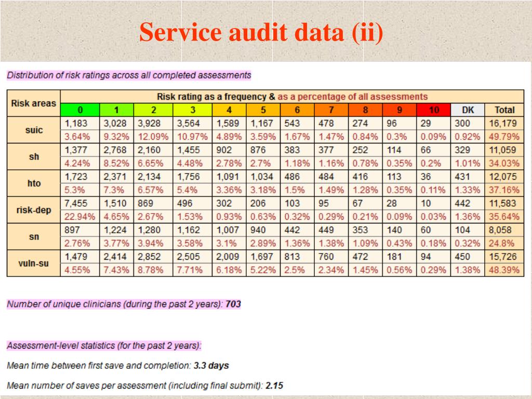Viewport: 532px width, 399px height.
Task: Click the 'Mean number of saves per assessment' line
Action: pyautogui.click(x=145, y=386)
